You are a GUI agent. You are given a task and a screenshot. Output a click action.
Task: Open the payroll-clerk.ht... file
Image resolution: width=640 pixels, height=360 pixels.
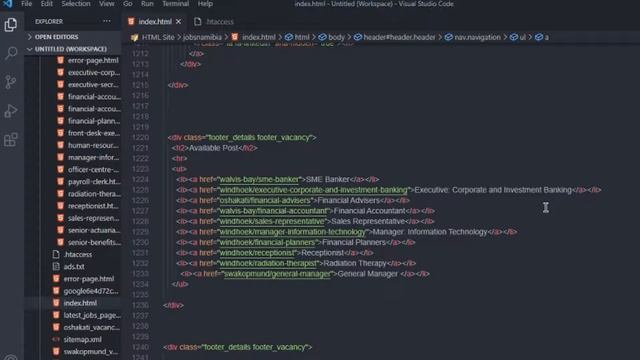tap(93, 182)
